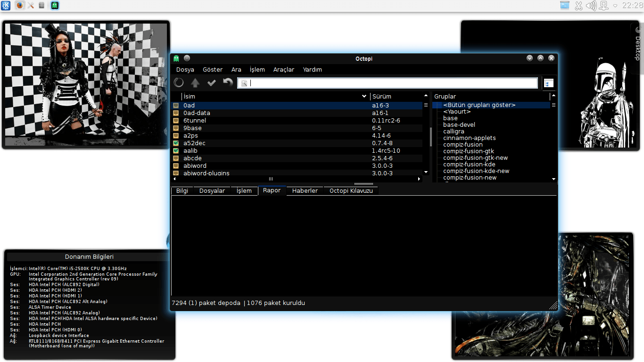Click the sync database toolbar icon

(x=179, y=83)
